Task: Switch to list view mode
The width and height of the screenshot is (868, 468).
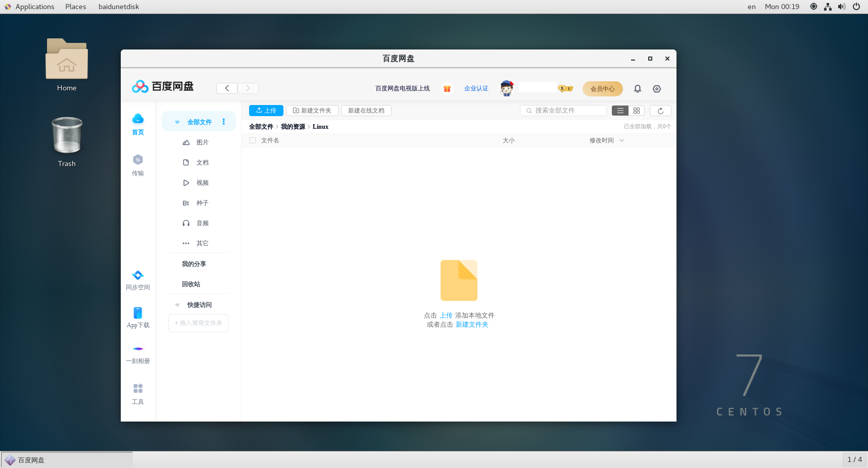Action: [620, 111]
